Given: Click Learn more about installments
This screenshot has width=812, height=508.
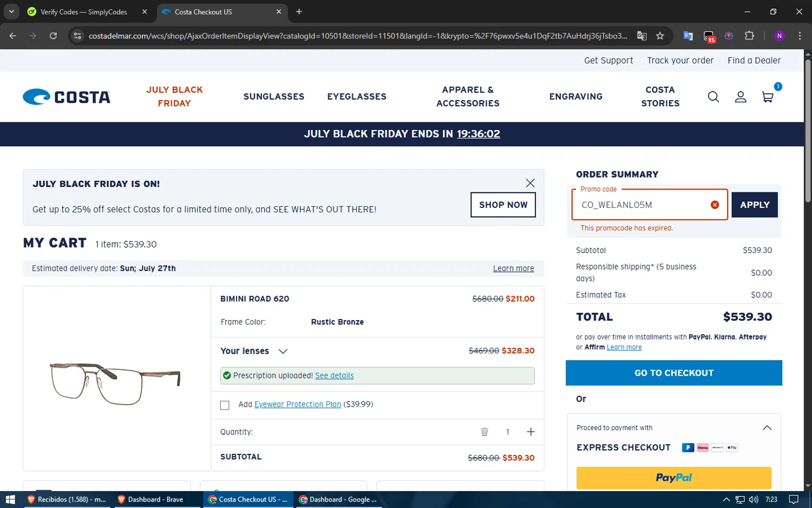Looking at the screenshot, I should click(624, 347).
